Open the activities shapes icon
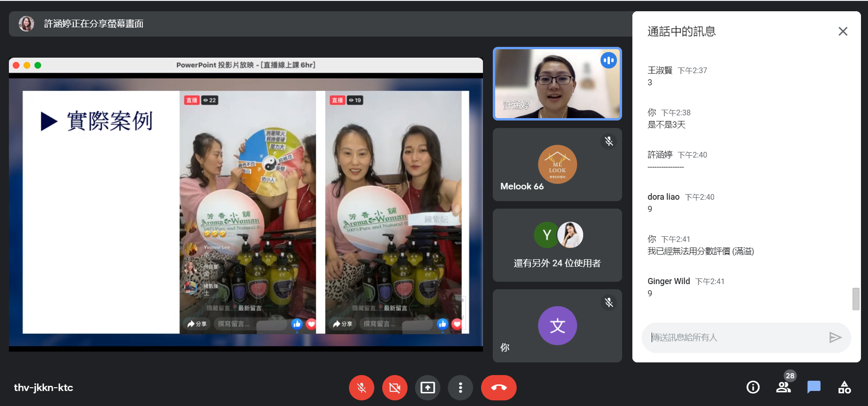868x406 pixels. (844, 387)
